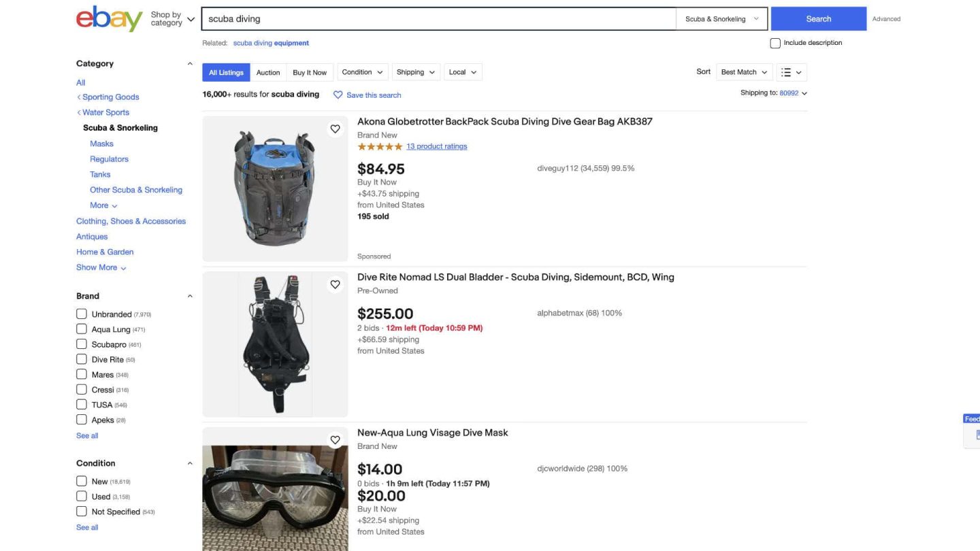The image size is (980, 551).
Task: Open the scuba diving equipment related link
Action: pyautogui.click(x=271, y=42)
